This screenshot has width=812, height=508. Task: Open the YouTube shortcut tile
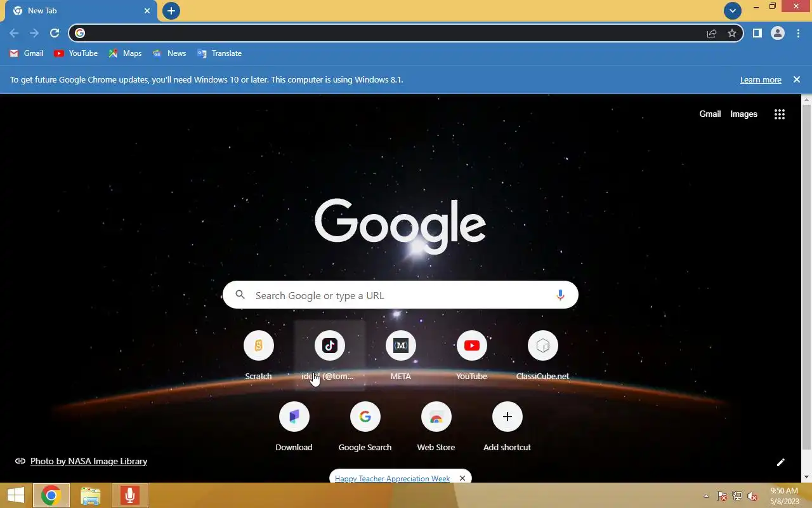[471, 356]
